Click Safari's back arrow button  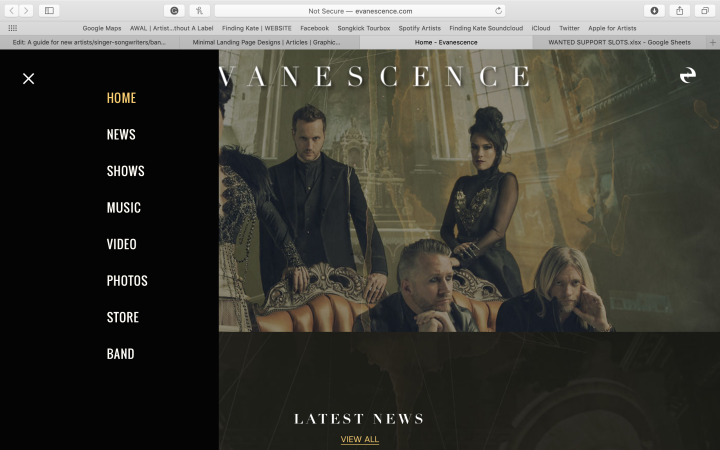11,11
